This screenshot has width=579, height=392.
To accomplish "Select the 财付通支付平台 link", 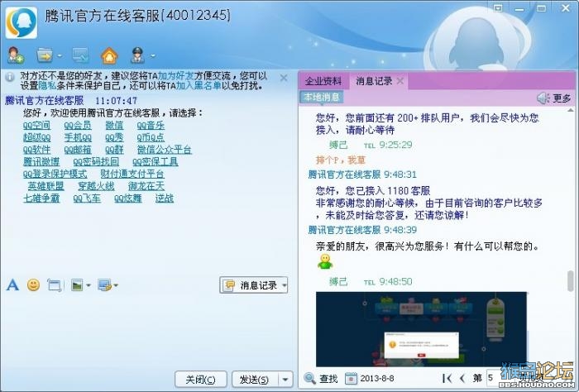I will click(x=132, y=174).
